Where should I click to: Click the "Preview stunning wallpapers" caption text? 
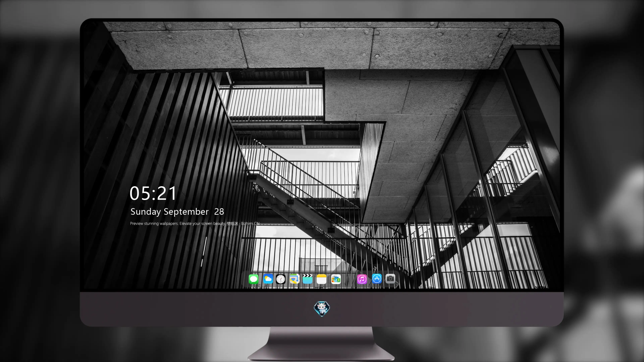[195, 223]
